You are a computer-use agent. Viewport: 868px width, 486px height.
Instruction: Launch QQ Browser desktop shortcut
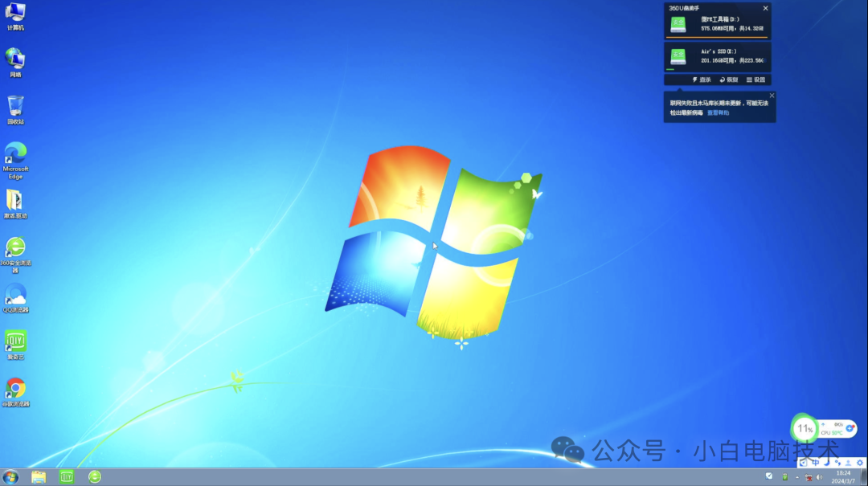point(15,298)
